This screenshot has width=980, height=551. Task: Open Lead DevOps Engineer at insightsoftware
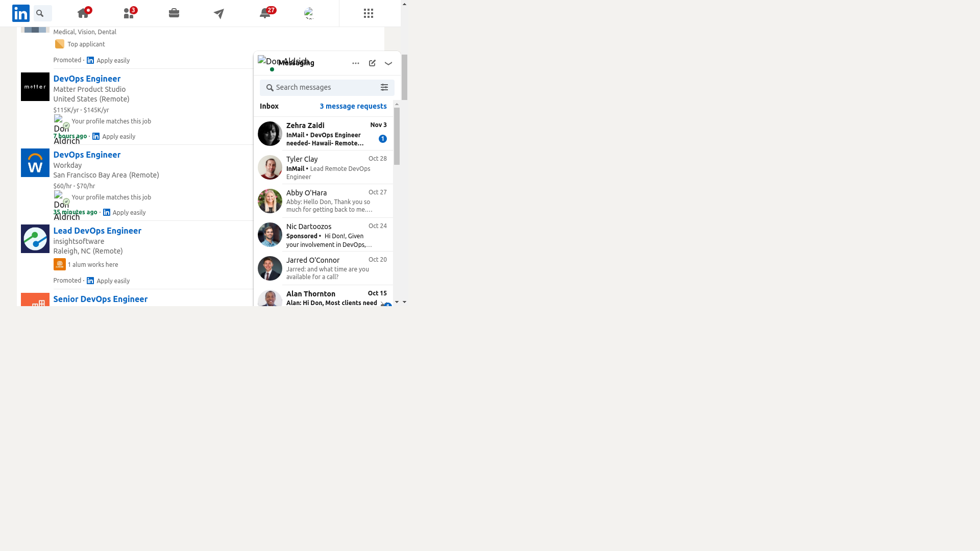[x=97, y=231]
